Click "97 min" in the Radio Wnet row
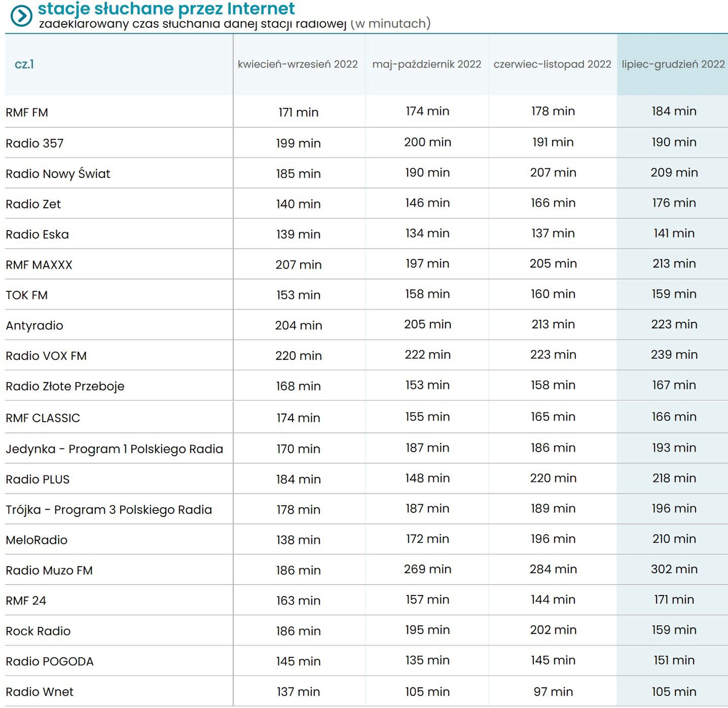728x708 pixels. click(x=553, y=692)
